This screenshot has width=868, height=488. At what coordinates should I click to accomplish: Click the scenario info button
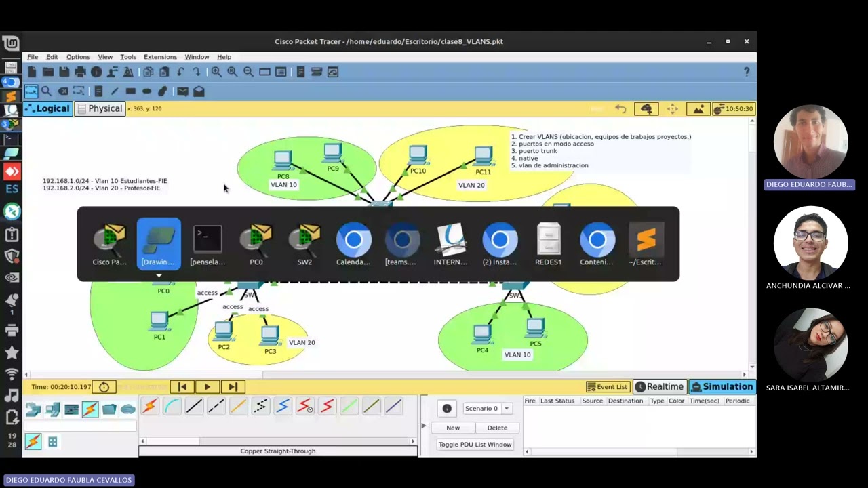tap(447, 409)
